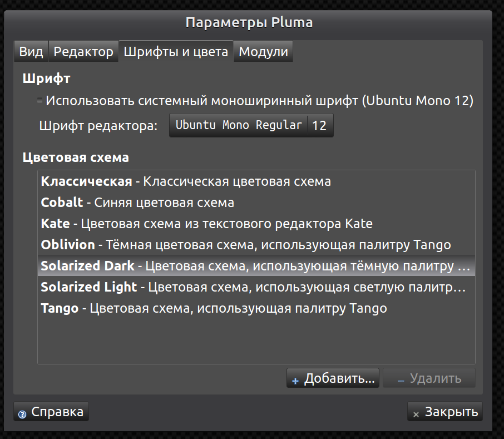
Task: Select the Oblivion color scheme row
Action: pyautogui.click(x=256, y=245)
